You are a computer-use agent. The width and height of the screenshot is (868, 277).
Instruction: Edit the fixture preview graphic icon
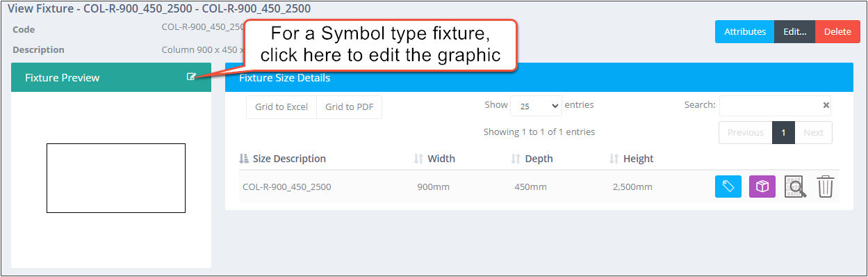point(191,77)
